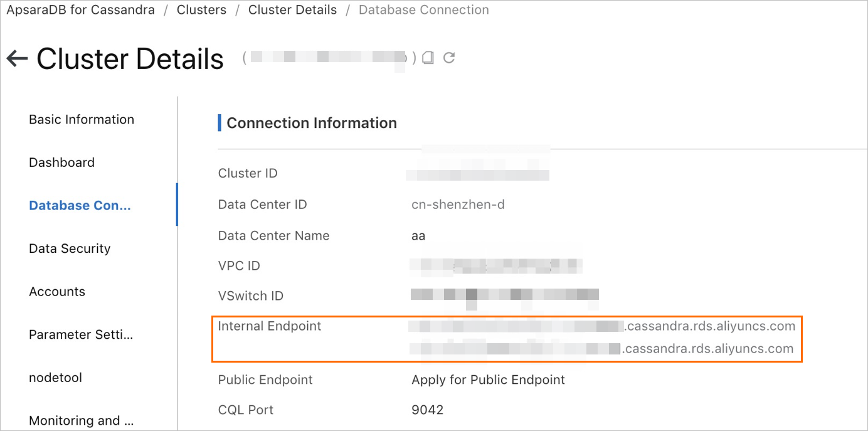
Task: Open Accounts in the sidebar
Action: [x=57, y=292]
